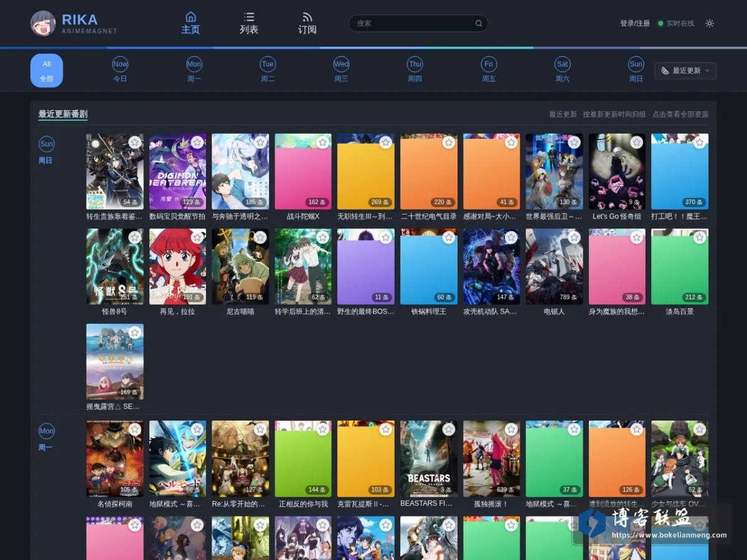The image size is (747, 560).
Task: Click Mon 周一 group label in list
Action: click(47, 438)
